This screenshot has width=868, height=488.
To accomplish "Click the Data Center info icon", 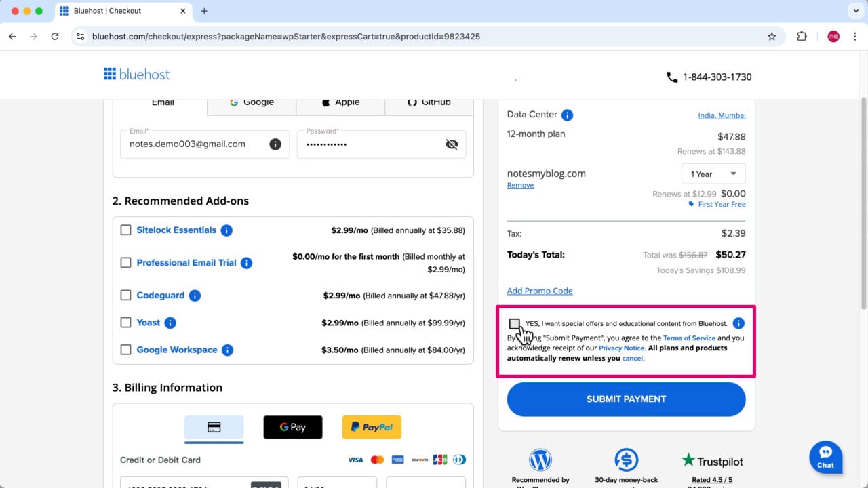I will pyautogui.click(x=567, y=114).
